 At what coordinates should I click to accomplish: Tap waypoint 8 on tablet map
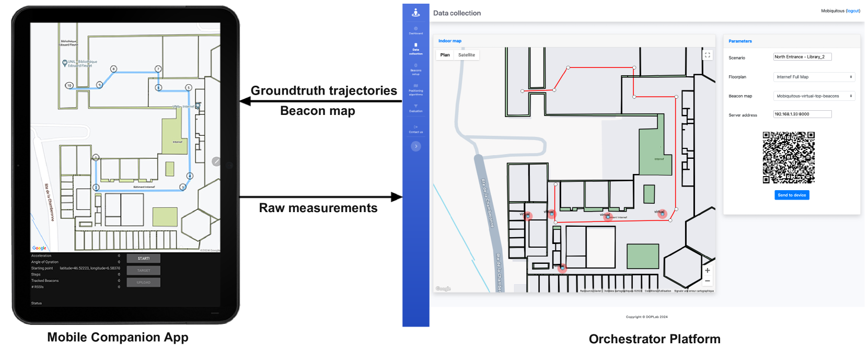(x=114, y=69)
